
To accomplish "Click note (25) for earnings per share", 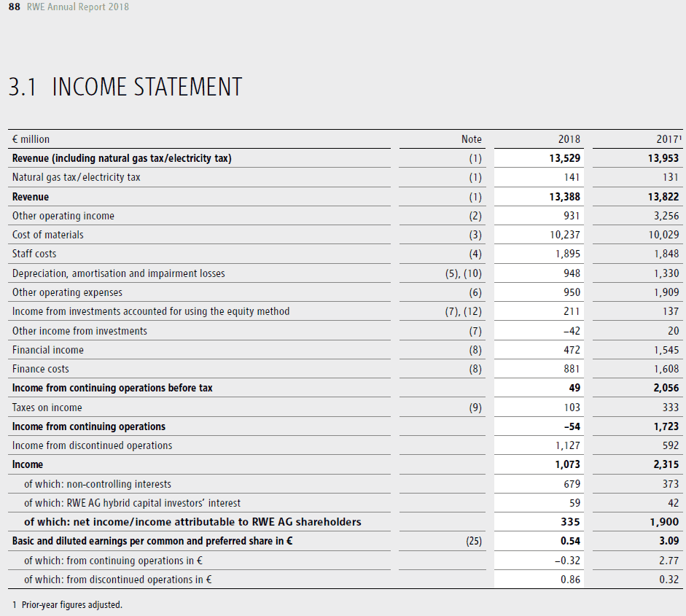I will pyautogui.click(x=472, y=541).
